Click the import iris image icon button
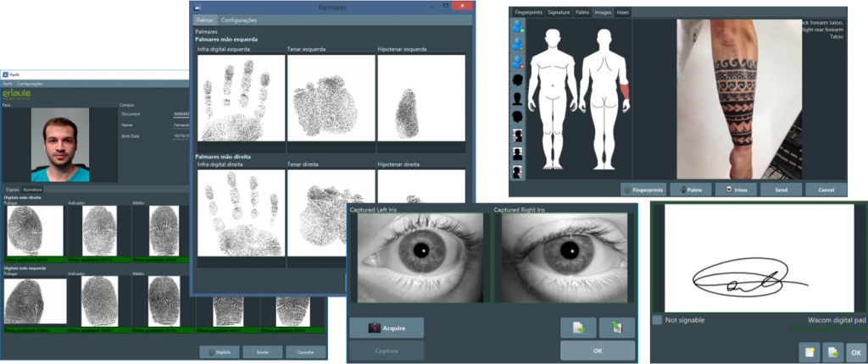 (x=579, y=328)
